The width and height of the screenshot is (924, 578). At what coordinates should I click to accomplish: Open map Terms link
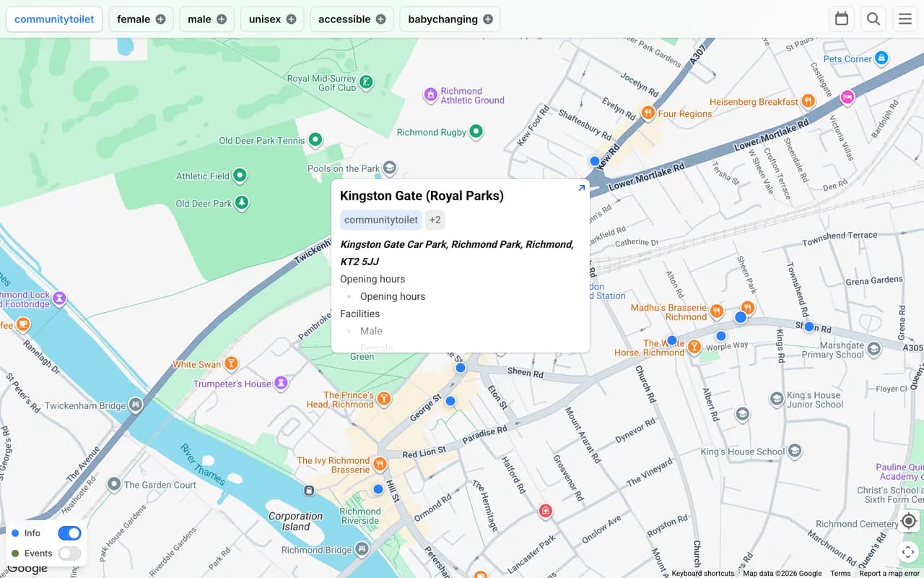pyautogui.click(x=840, y=574)
